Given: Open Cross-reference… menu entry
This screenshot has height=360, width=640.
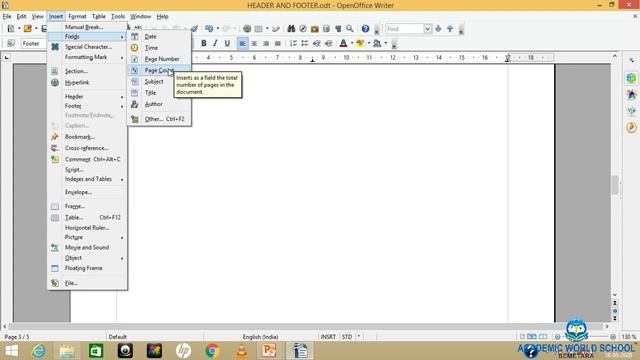Looking at the screenshot, I should (x=87, y=148).
